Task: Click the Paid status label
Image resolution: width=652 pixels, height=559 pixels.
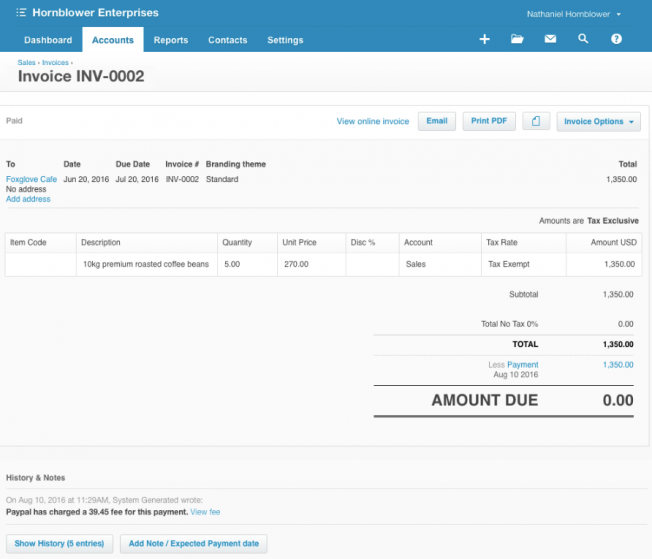Action: pos(14,121)
